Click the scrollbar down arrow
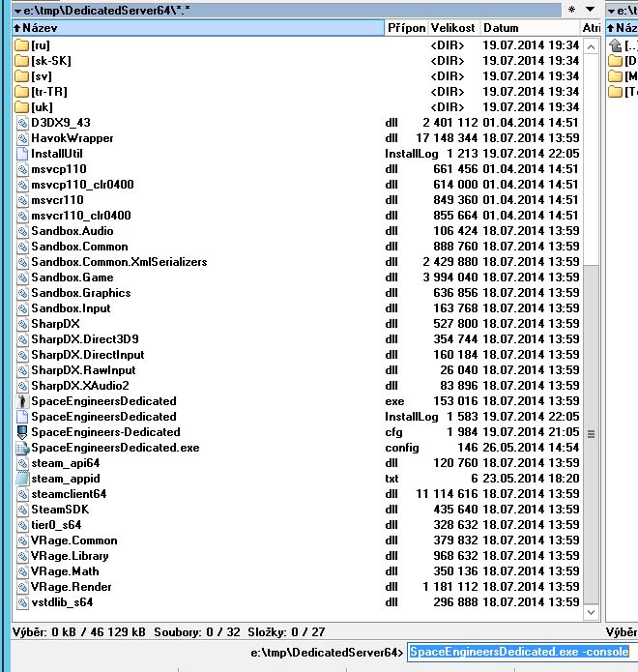638x672 pixels. 591,612
